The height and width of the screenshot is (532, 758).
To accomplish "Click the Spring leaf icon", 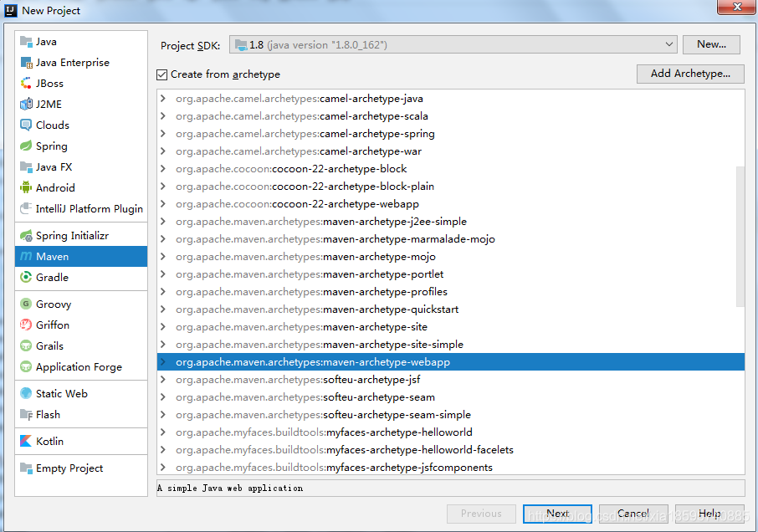I will (26, 146).
